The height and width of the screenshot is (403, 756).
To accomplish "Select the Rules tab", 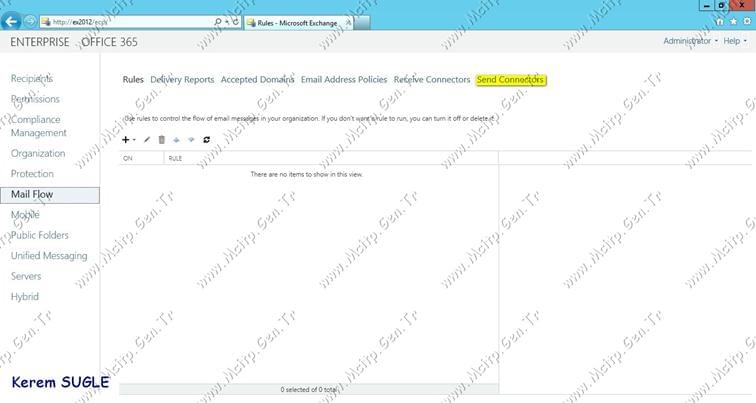I will [133, 80].
